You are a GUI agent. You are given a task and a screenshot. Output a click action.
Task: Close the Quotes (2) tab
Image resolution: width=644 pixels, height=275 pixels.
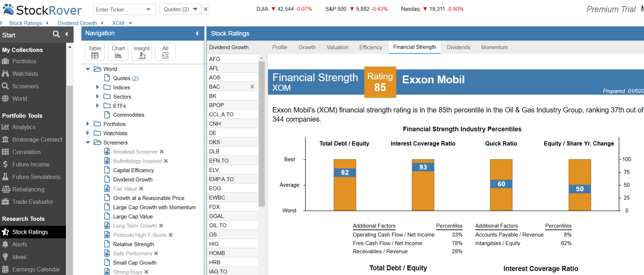(x=205, y=9)
